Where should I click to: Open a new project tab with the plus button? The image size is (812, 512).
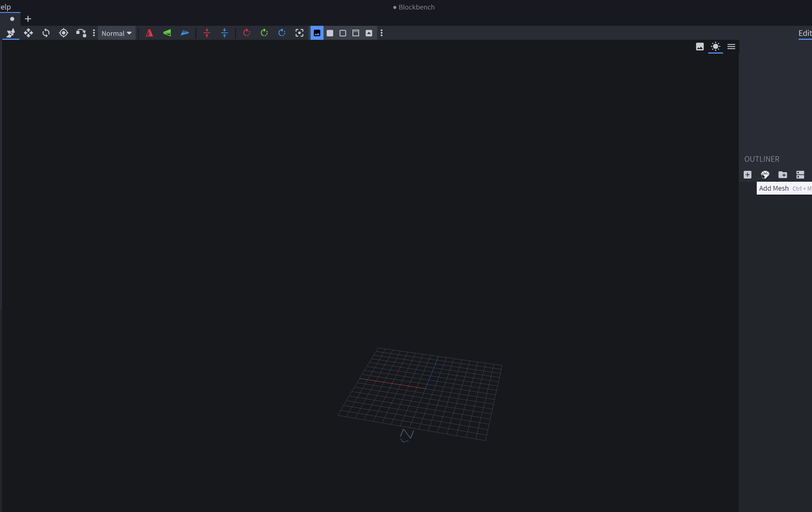[x=28, y=19]
